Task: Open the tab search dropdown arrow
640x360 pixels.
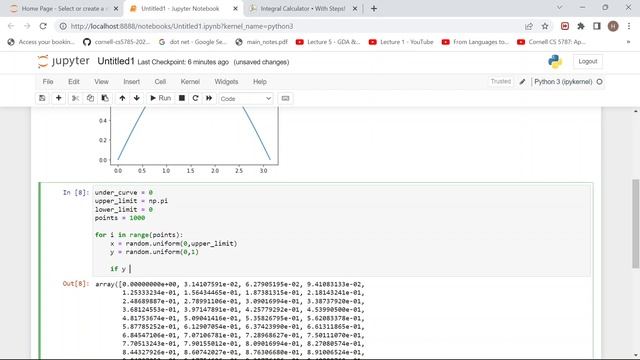Action: tap(560, 7)
